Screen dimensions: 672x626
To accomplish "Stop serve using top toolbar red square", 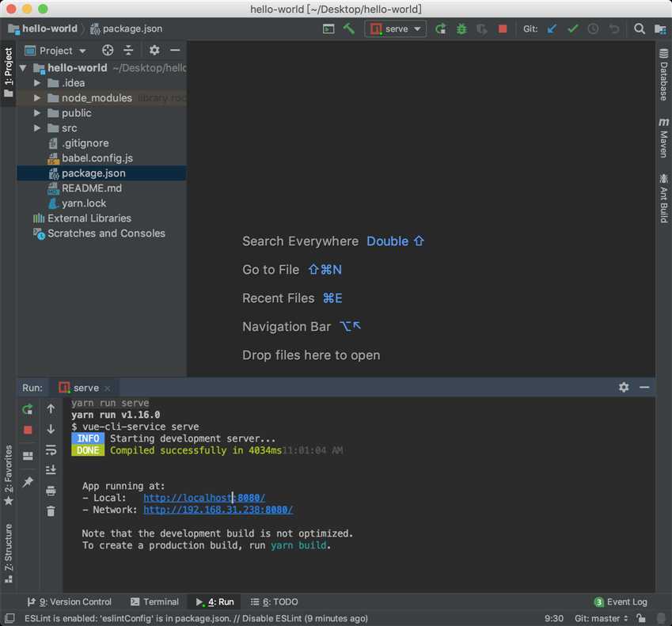I will point(503,28).
